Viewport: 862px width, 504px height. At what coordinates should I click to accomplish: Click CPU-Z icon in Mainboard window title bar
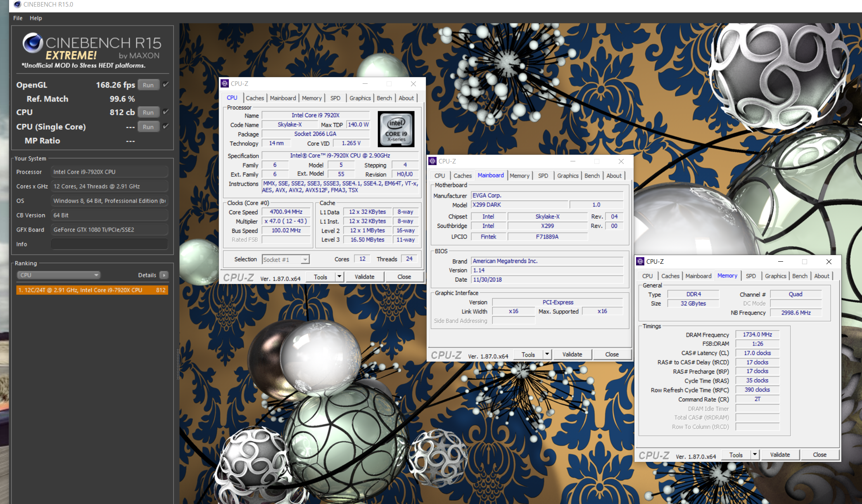[x=432, y=161]
